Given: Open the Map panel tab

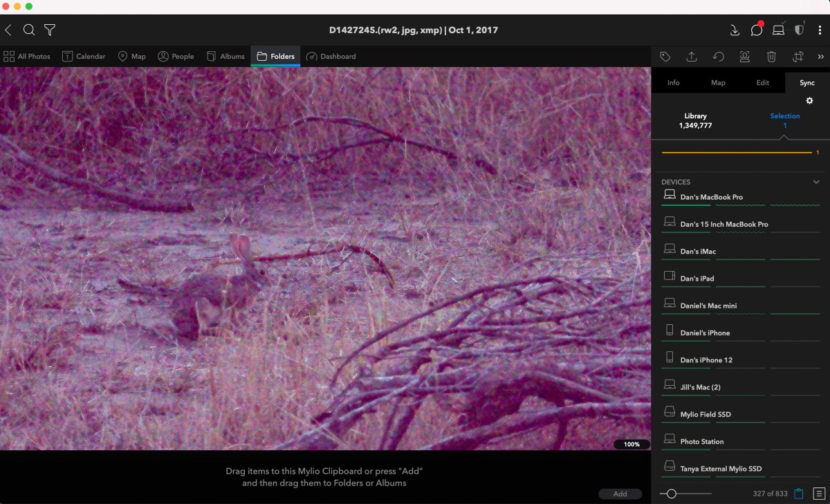Looking at the screenshot, I should [x=718, y=82].
